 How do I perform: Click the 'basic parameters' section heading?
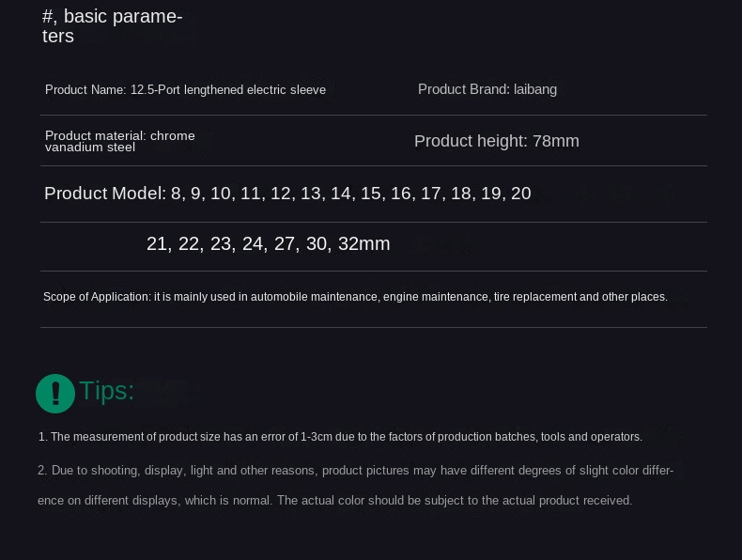(112, 26)
